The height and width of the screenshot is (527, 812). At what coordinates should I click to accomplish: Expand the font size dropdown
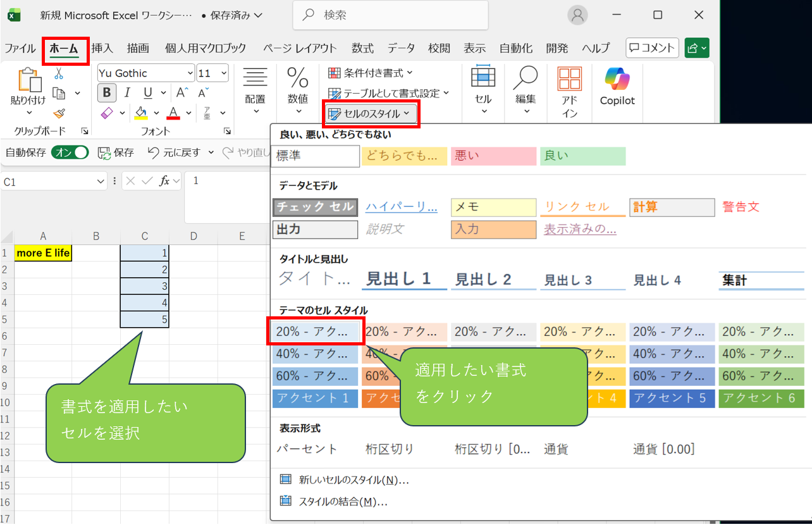pos(224,73)
